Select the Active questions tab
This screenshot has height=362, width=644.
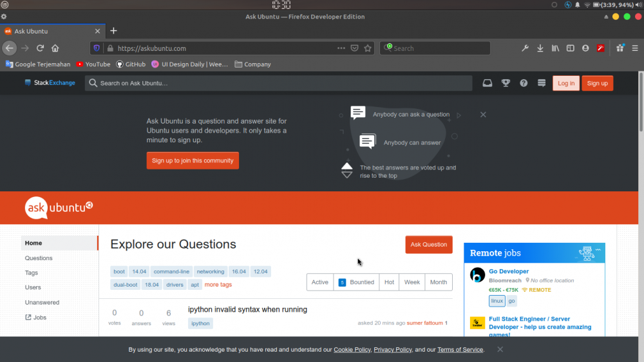[x=320, y=282]
